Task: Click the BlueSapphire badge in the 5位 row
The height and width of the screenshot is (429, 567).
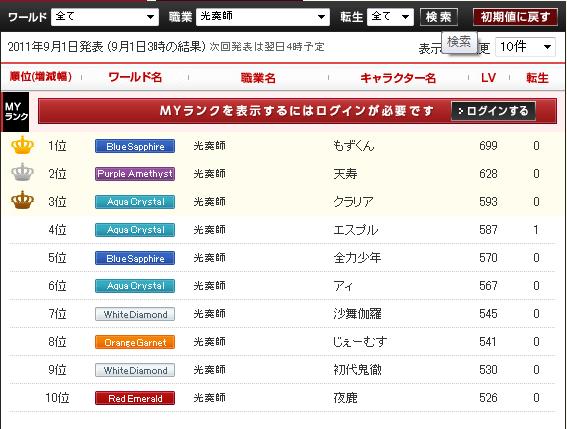Action: tap(135, 258)
